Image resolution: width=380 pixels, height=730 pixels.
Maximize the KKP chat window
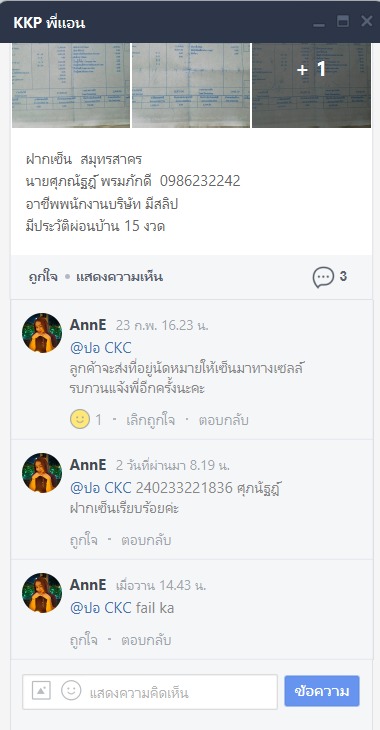(x=343, y=21)
